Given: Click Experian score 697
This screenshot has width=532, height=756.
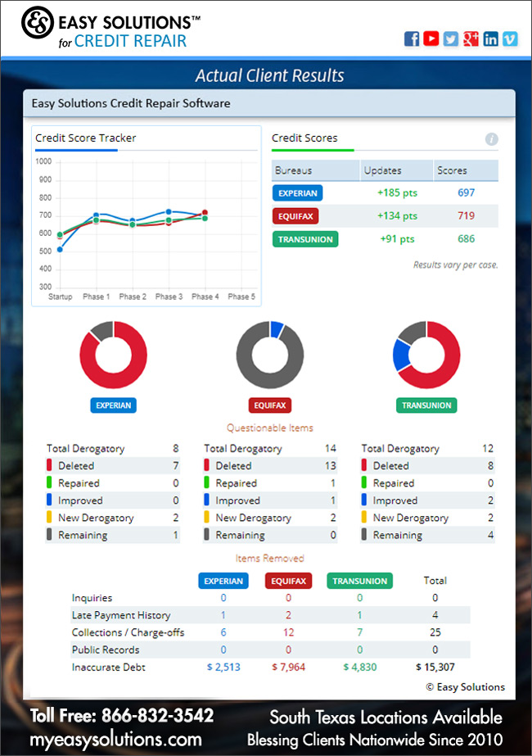Looking at the screenshot, I should 466,192.
